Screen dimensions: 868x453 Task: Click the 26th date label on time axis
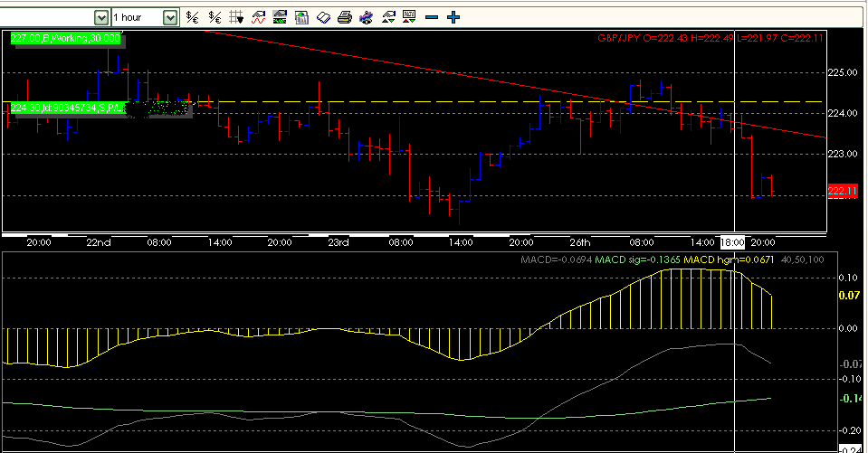(580, 242)
